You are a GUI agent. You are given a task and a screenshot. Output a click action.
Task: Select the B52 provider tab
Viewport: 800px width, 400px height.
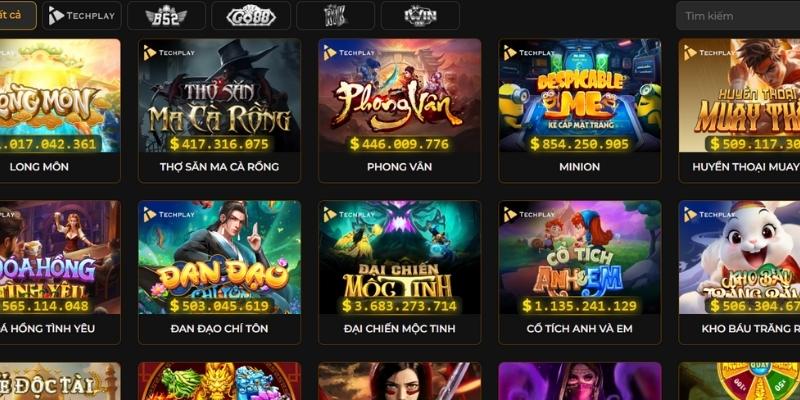coord(166,15)
